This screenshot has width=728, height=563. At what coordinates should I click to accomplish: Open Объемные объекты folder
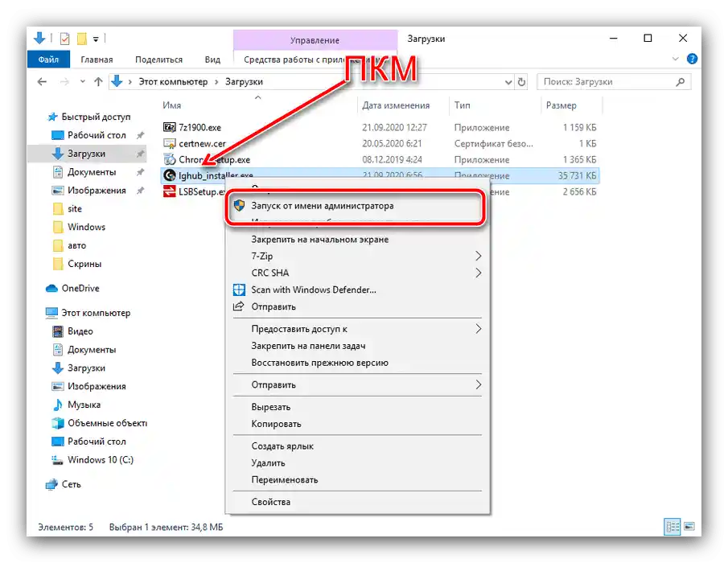(100, 423)
